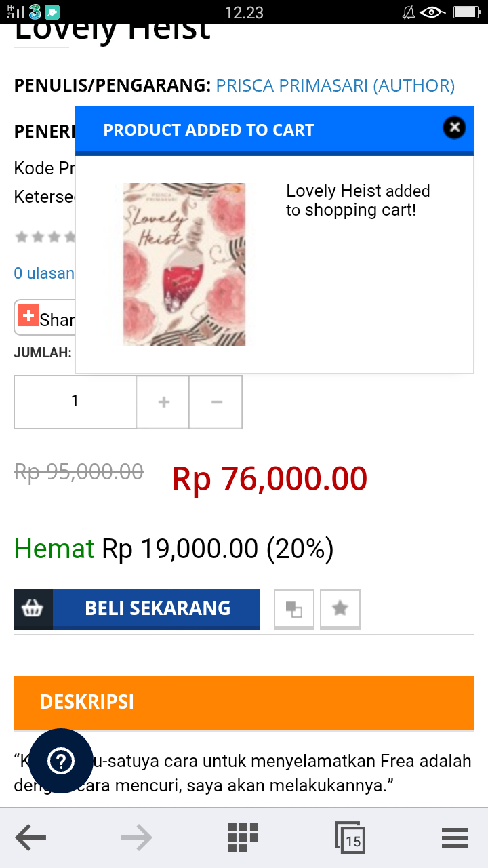Viewport: 488px width, 868px height.
Task: Tap the help question mark bubble
Action: click(x=61, y=761)
